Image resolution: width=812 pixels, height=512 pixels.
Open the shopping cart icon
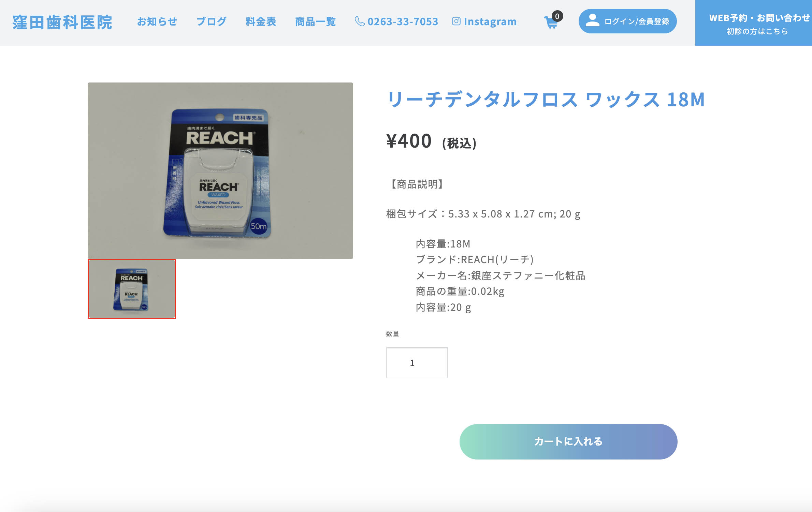coord(551,22)
